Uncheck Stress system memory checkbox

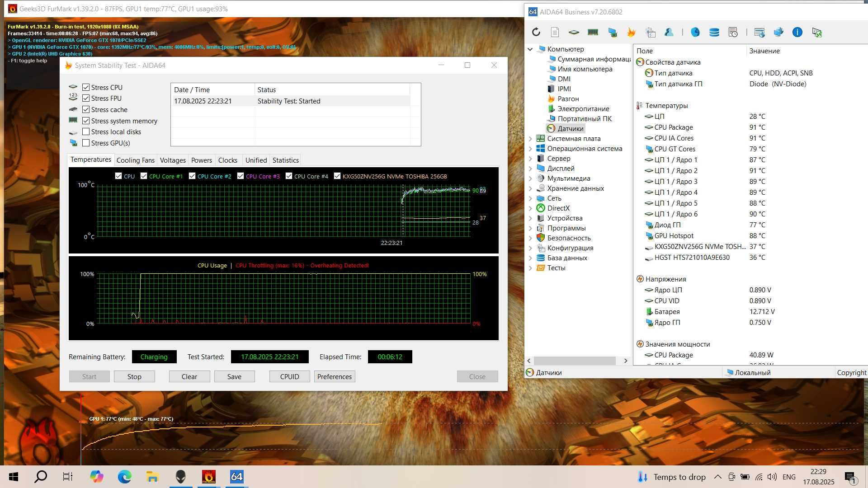[86, 121]
